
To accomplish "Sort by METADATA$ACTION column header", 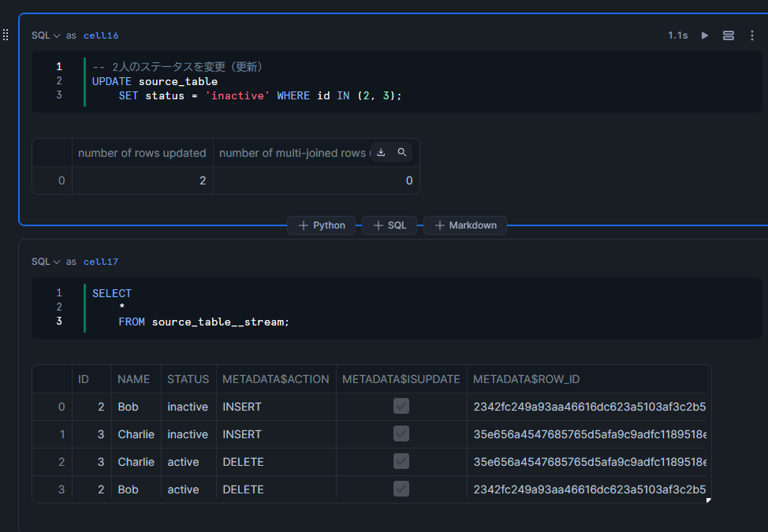I will (276, 379).
